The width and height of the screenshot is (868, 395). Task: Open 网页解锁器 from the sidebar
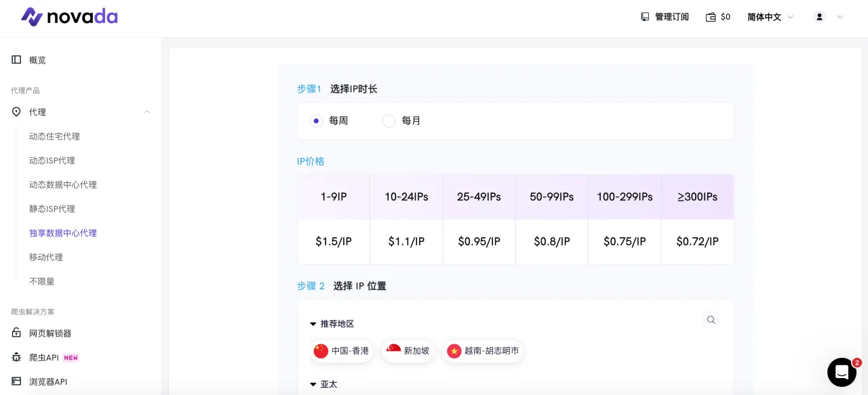point(50,333)
